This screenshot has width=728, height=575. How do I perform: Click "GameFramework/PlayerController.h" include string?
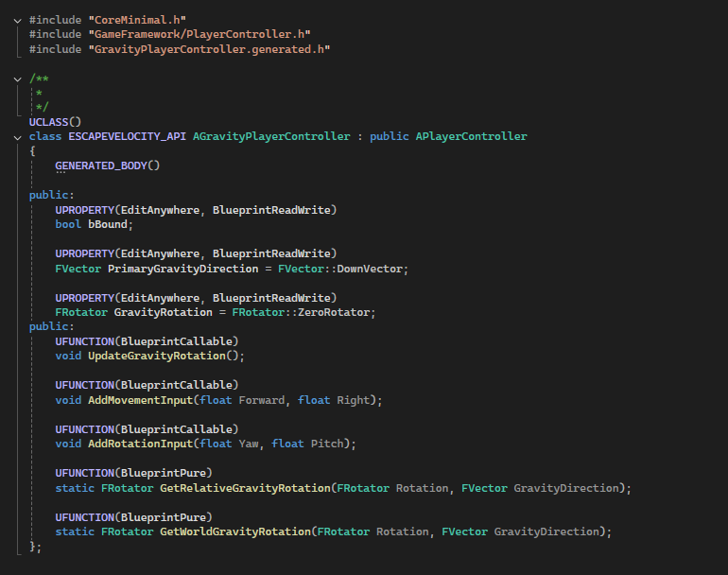199,34
